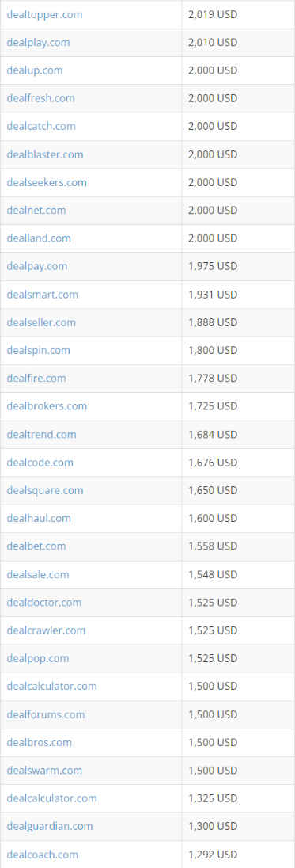Select dealpay.com domain link

click(x=37, y=266)
